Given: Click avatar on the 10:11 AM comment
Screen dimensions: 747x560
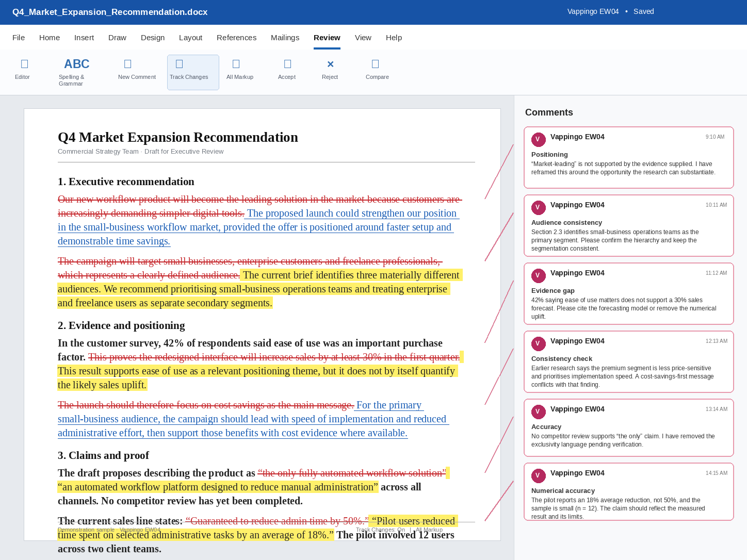Looking at the screenshot, I should tap(539, 208).
